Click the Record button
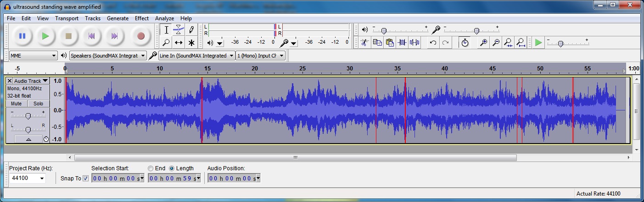 [x=140, y=36]
